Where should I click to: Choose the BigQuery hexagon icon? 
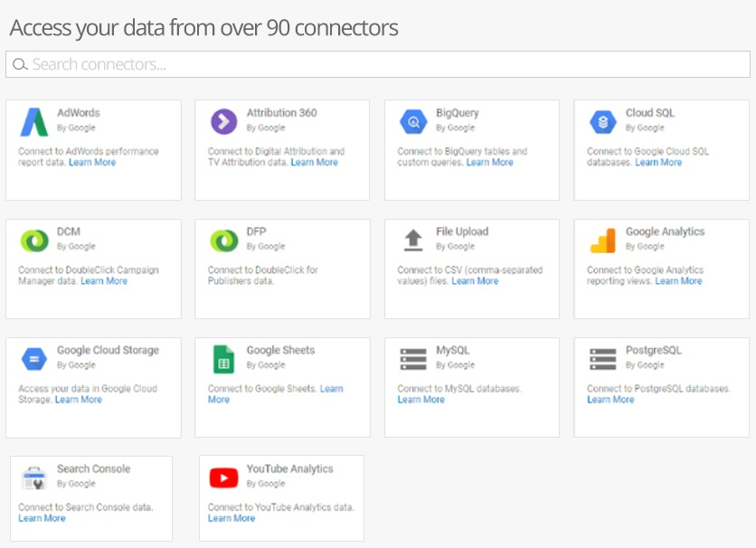click(x=413, y=121)
